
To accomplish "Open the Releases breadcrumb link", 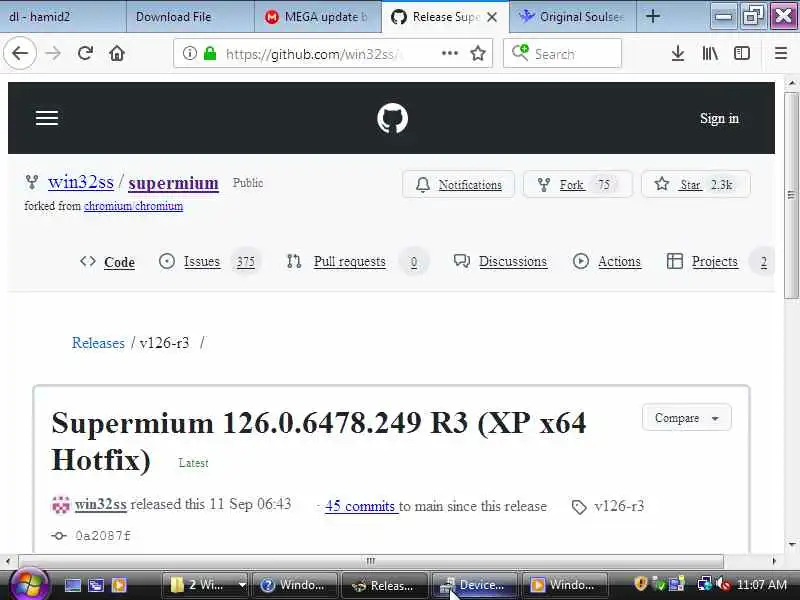I will pos(98,343).
